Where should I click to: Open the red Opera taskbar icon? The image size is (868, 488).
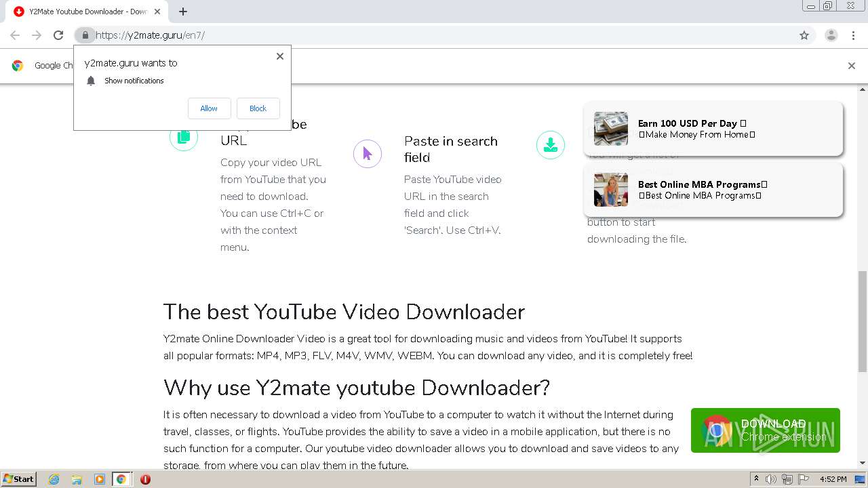[145, 479]
